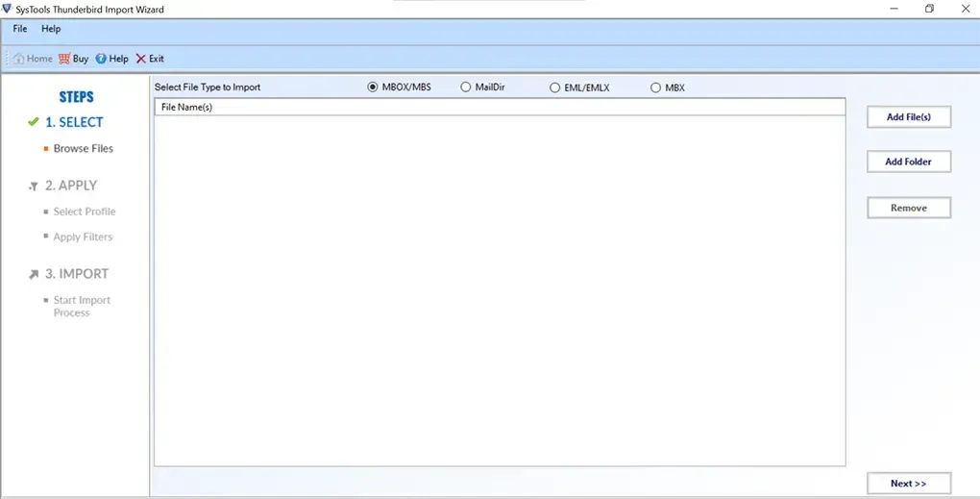Open Help via the blue question icon
The image size is (980, 499).
(x=101, y=58)
